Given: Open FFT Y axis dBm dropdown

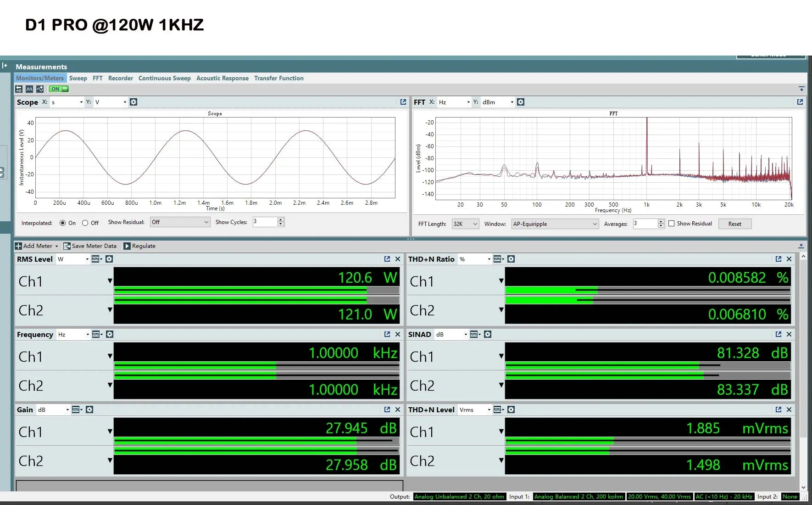Looking at the screenshot, I should (498, 102).
